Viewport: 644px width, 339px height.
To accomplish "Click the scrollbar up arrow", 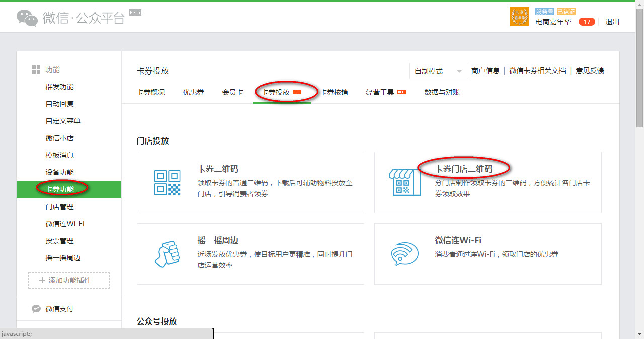I will pos(639,4).
